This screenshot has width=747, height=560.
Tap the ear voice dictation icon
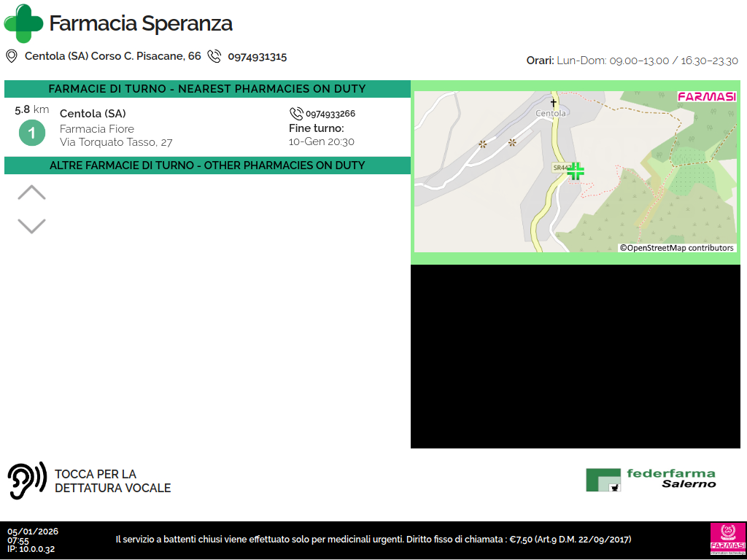[x=26, y=481]
